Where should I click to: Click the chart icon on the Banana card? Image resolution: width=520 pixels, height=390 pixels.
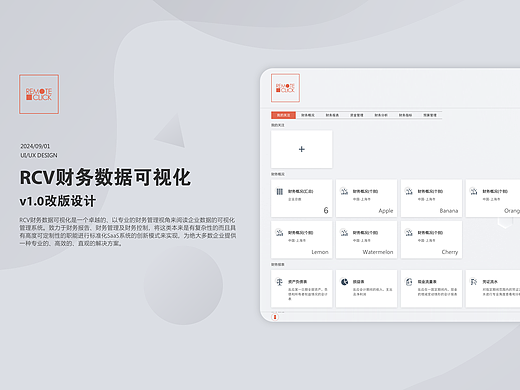409,191
